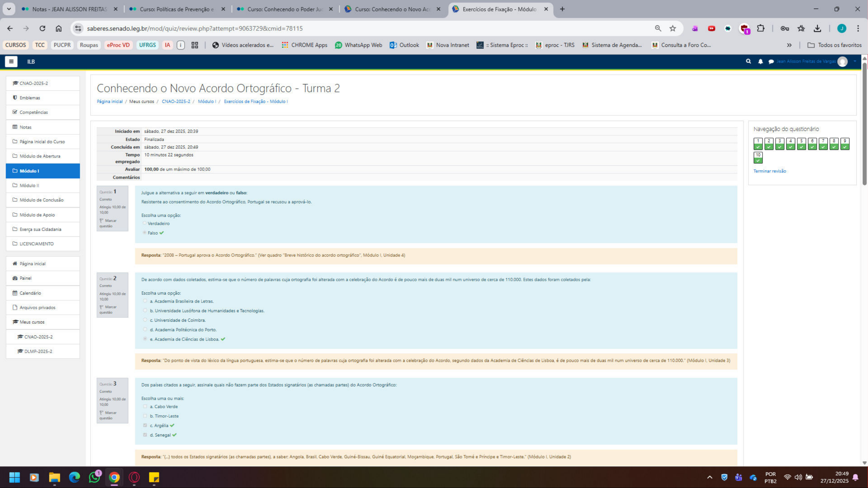Image resolution: width=868 pixels, height=488 pixels.
Task: Open the CNAO-2025-2 breadcrumb link
Action: 176,101
